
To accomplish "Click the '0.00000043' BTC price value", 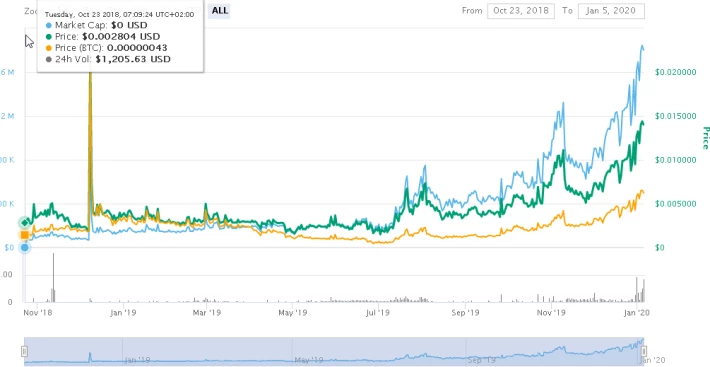I will pyautogui.click(x=137, y=48).
